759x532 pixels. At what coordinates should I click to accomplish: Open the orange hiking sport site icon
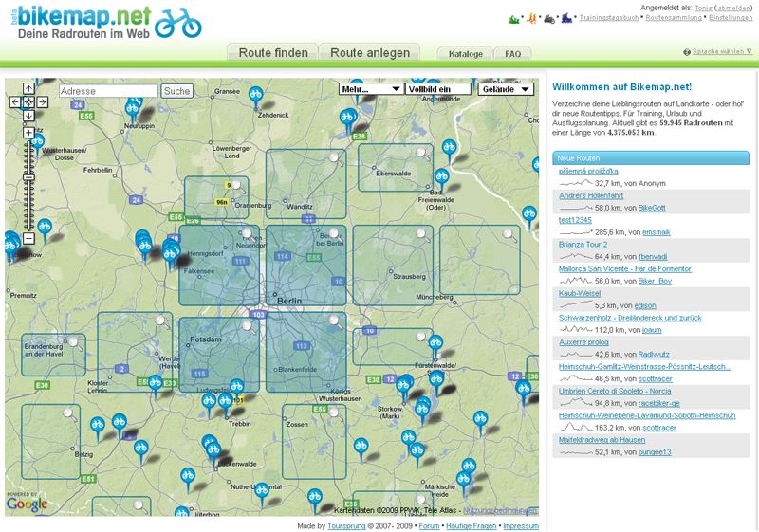[x=532, y=19]
